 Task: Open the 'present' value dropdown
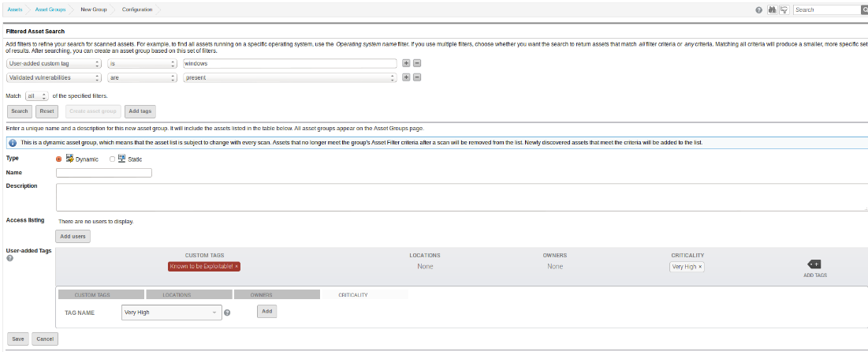[289, 77]
